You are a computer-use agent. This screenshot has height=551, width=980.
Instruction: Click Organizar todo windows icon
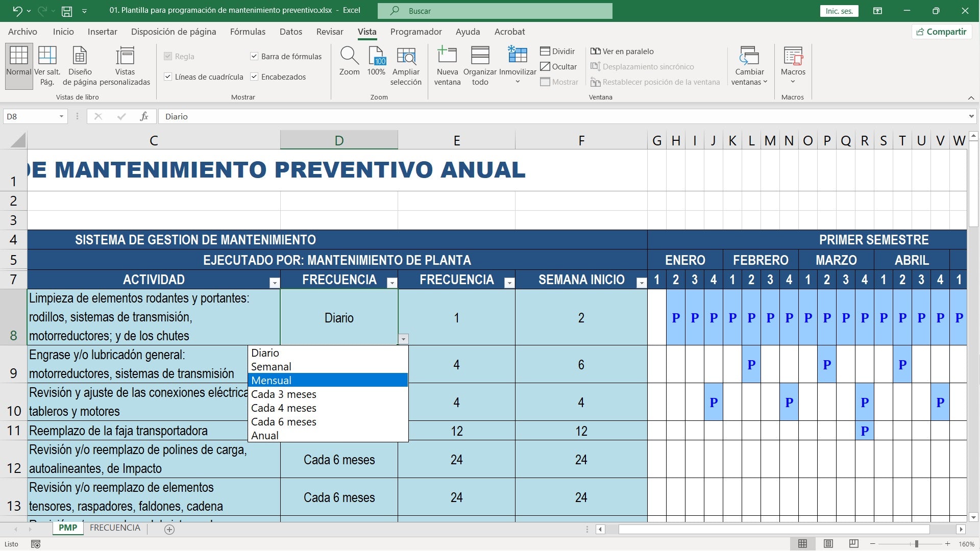[480, 65]
